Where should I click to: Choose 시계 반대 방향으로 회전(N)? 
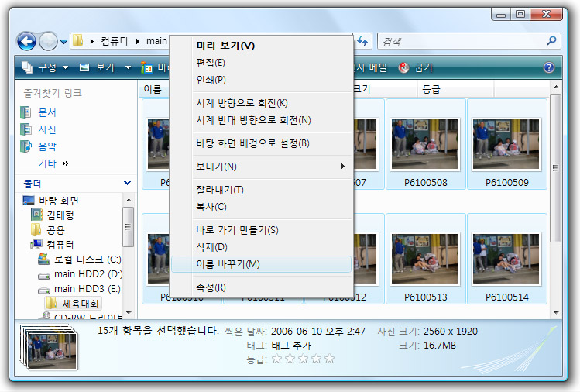click(x=261, y=120)
